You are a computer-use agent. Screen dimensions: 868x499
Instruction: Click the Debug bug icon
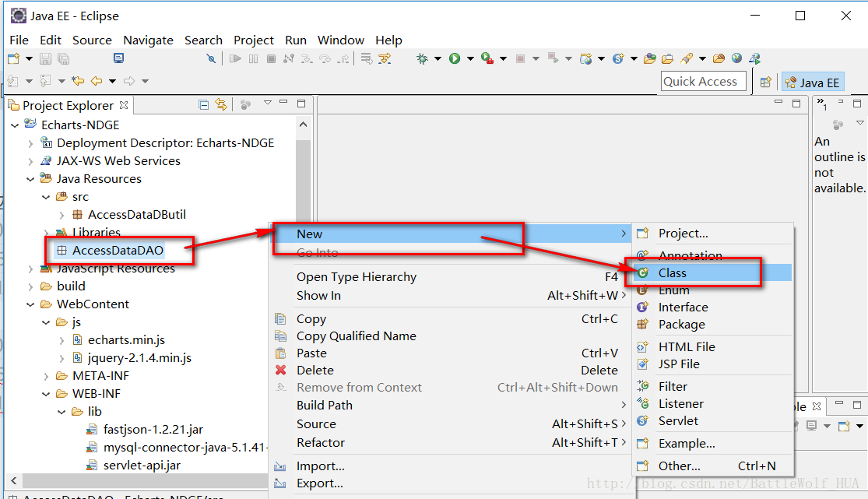[423, 58]
